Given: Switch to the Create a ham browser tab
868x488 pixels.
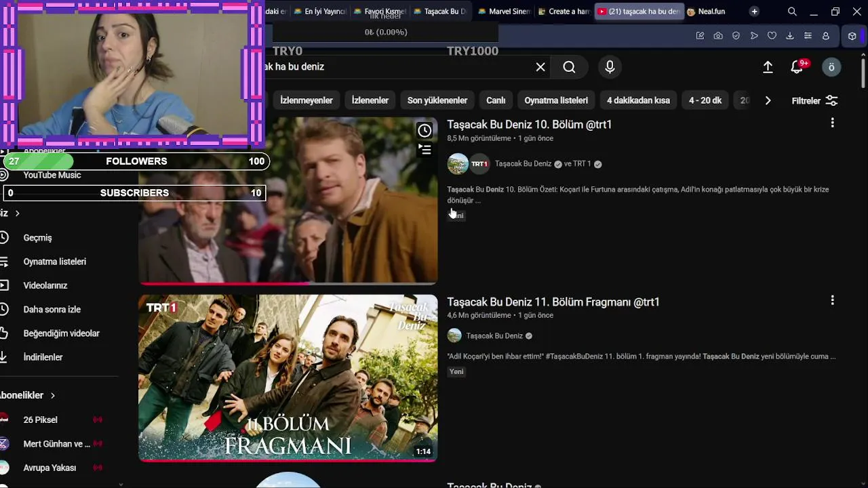Looking at the screenshot, I should click(x=564, y=12).
